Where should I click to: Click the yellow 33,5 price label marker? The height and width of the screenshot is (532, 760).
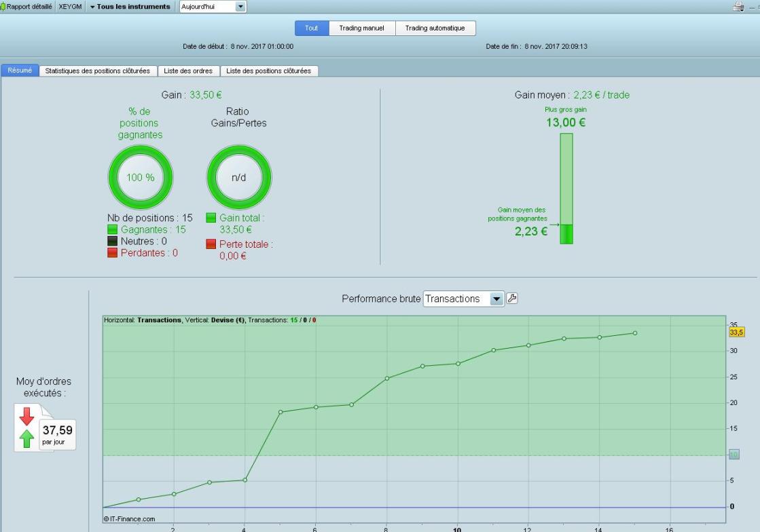736,332
